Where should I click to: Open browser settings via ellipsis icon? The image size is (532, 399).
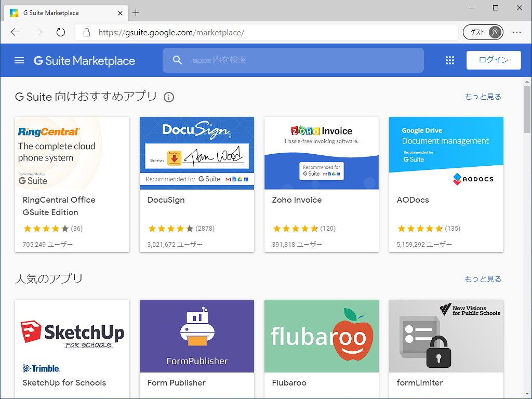pos(517,32)
